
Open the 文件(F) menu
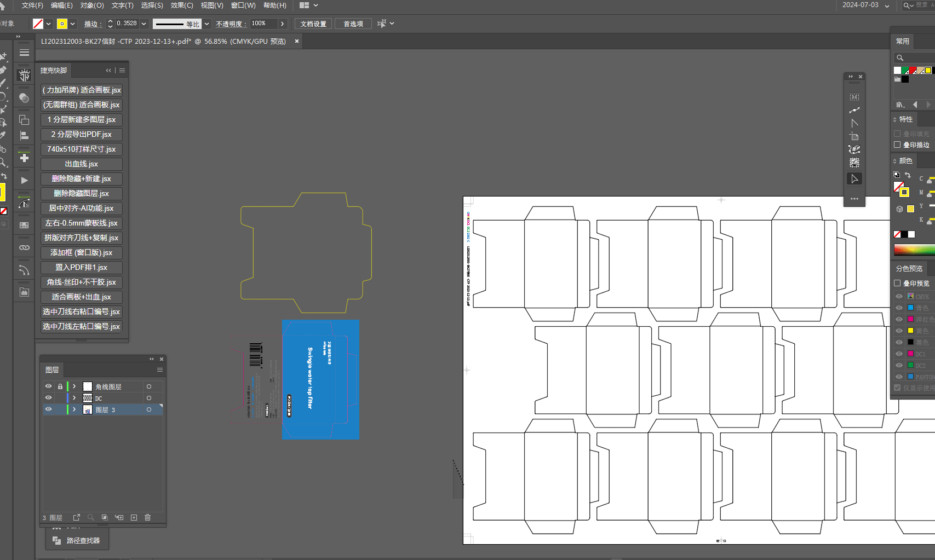coord(32,5)
